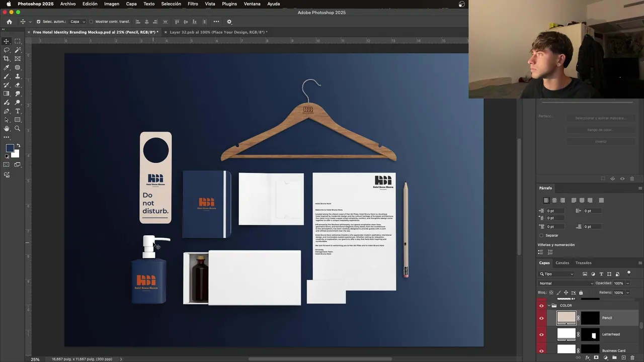Click the add layer style fx icon
The height and width of the screenshot is (362, 644).
point(588,358)
